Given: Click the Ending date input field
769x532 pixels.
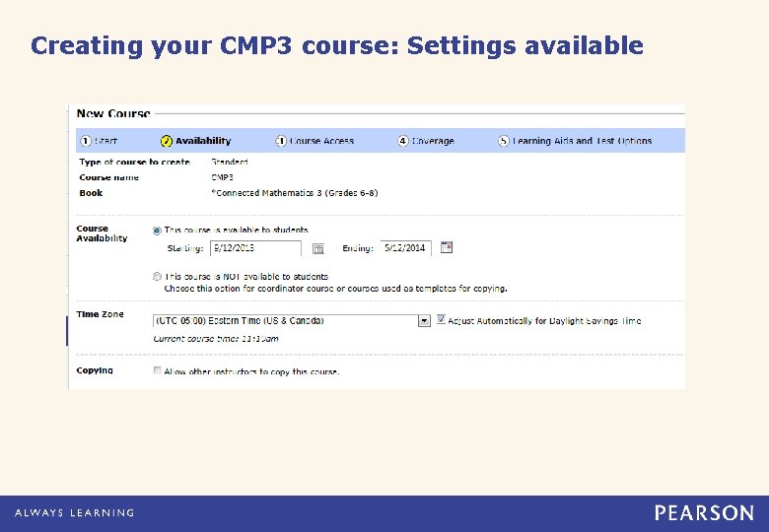Looking at the screenshot, I should pyautogui.click(x=406, y=248).
